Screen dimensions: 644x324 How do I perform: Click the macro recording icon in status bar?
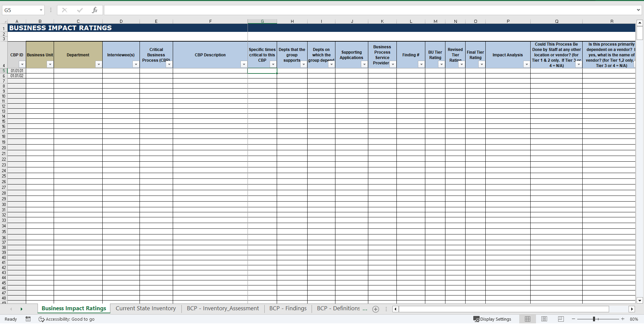28,319
